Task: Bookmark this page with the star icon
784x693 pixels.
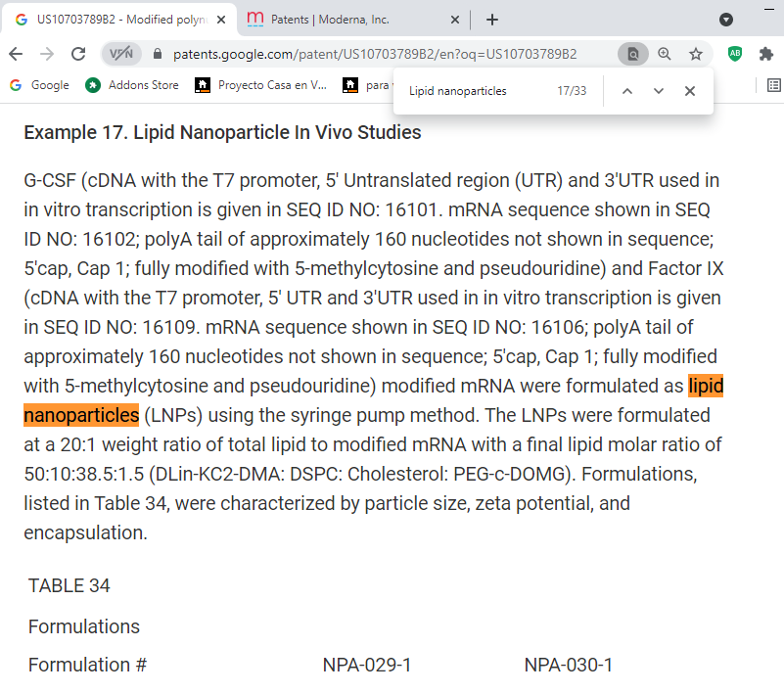Action: (696, 54)
